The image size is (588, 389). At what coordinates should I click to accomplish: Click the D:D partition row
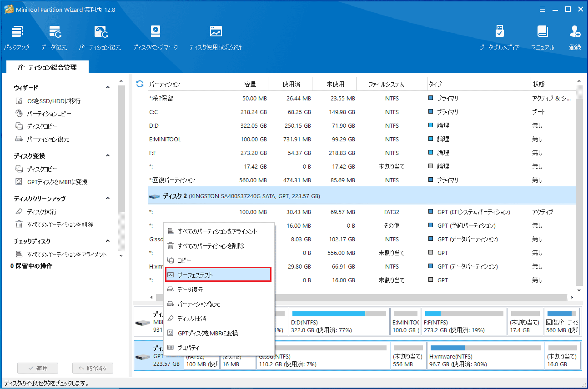tap(362, 125)
